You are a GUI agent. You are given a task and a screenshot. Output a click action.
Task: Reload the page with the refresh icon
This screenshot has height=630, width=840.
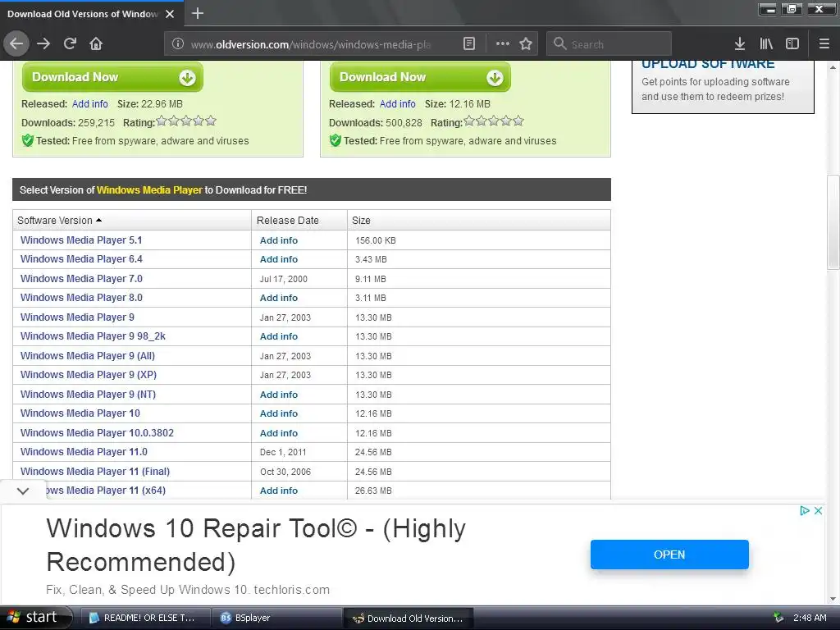[70, 44]
